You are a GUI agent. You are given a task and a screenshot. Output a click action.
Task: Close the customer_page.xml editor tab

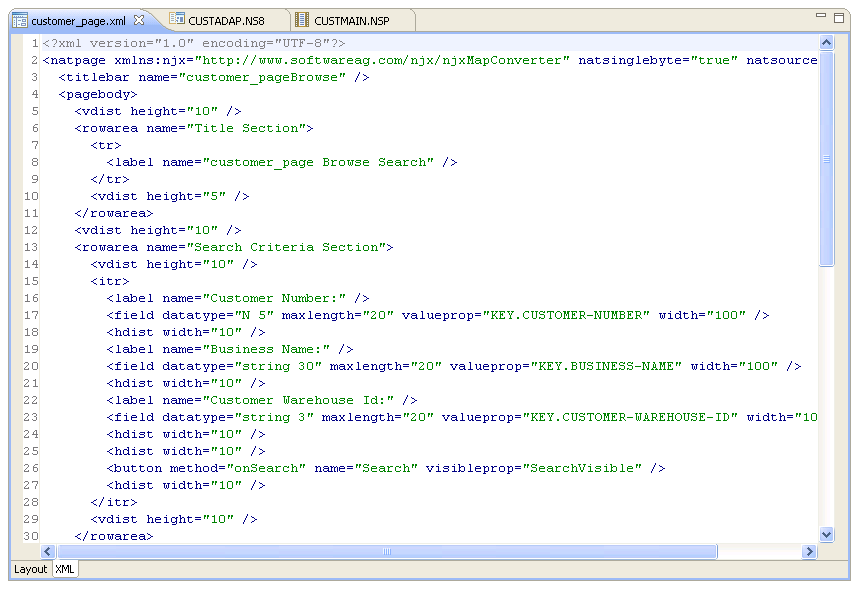click(x=139, y=20)
